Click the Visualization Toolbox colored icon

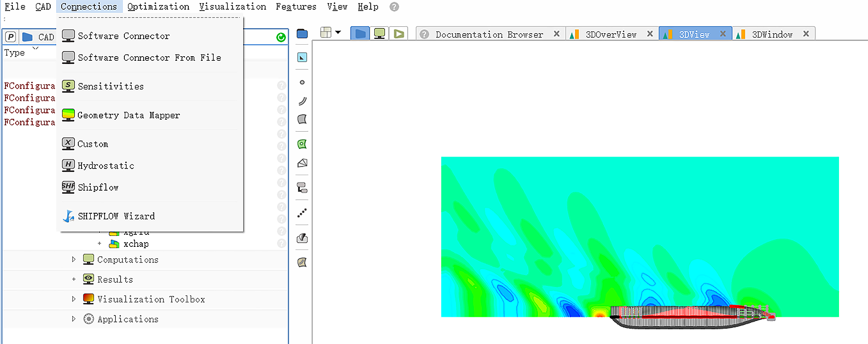click(88, 299)
